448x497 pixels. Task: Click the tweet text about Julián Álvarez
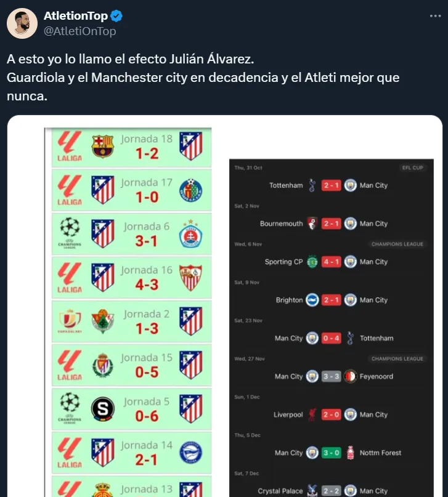tap(203, 78)
